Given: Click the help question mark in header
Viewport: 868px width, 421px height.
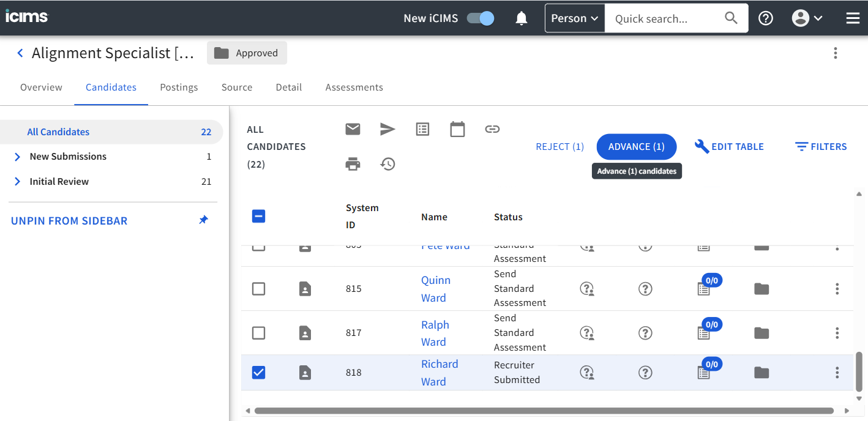Looking at the screenshot, I should 766,18.
